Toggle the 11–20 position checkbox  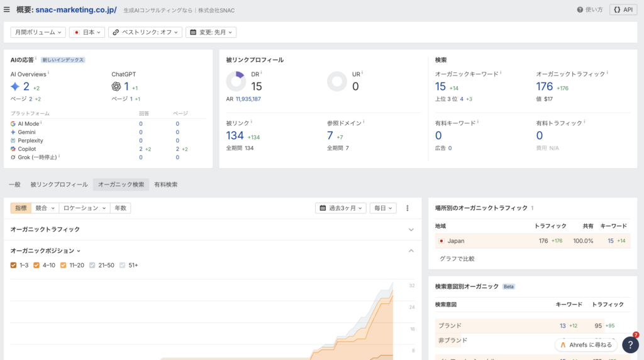(64, 265)
